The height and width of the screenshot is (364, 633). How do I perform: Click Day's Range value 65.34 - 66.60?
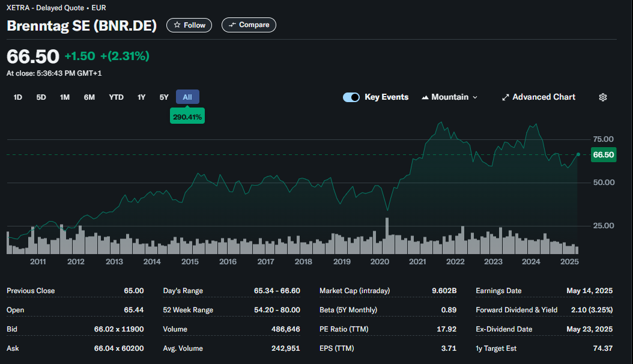click(x=277, y=291)
